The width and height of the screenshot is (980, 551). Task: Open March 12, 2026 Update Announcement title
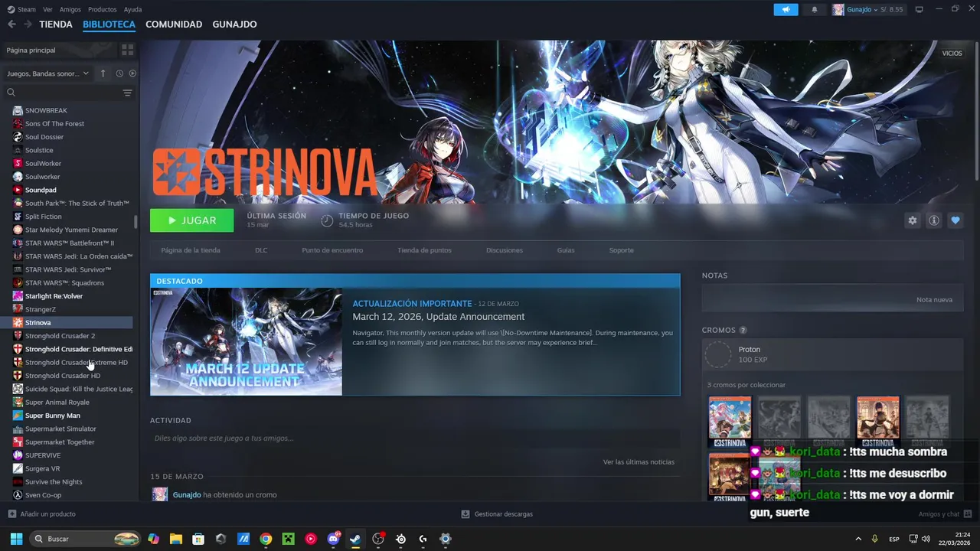pos(438,317)
